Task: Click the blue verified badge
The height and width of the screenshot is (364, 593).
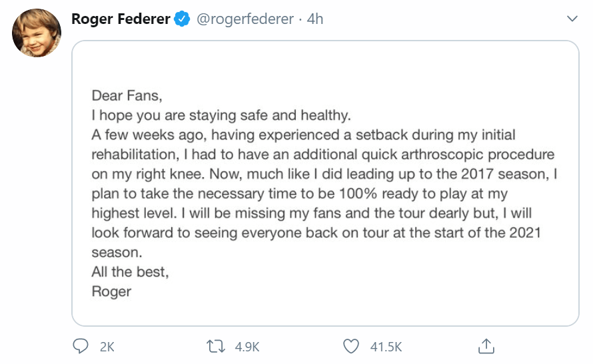Action: coord(181,19)
